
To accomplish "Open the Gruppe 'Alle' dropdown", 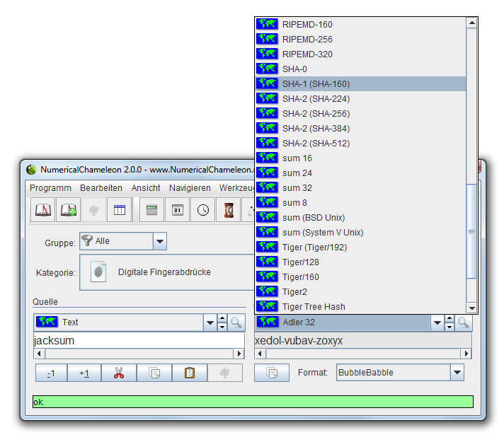I will tap(160, 241).
